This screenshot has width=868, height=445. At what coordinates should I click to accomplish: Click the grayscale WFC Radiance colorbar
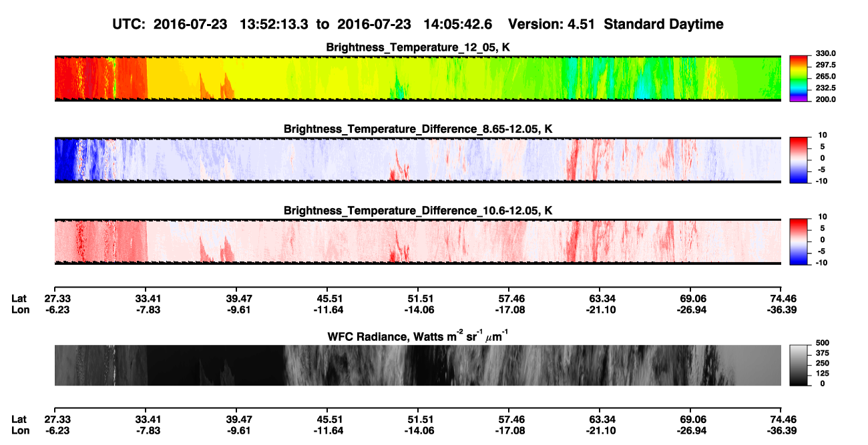(799, 364)
